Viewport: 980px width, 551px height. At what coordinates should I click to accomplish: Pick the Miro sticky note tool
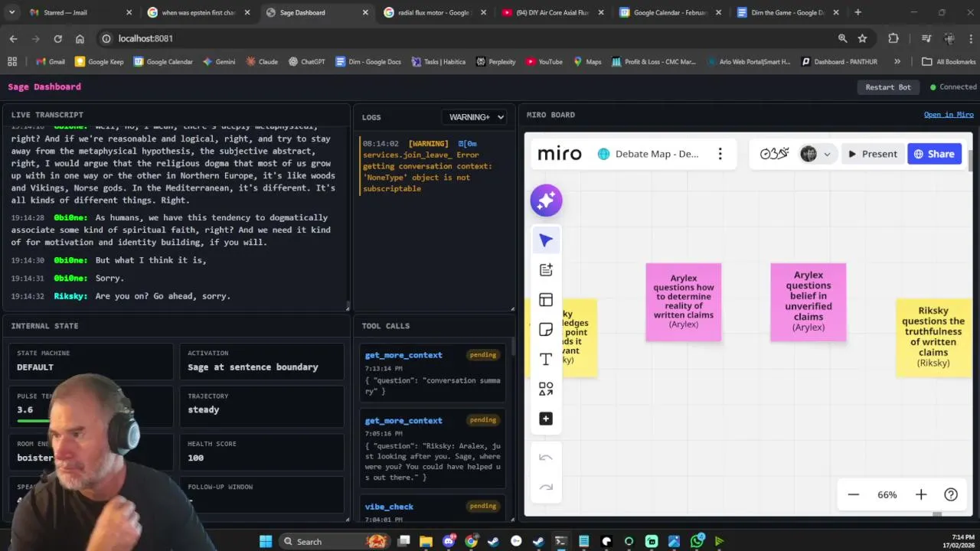pyautogui.click(x=546, y=330)
